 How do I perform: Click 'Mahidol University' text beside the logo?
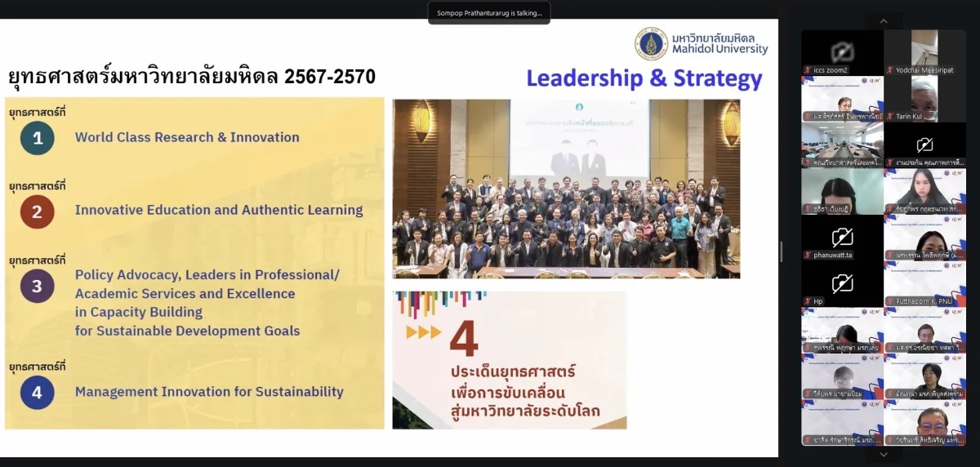pyautogui.click(x=719, y=49)
